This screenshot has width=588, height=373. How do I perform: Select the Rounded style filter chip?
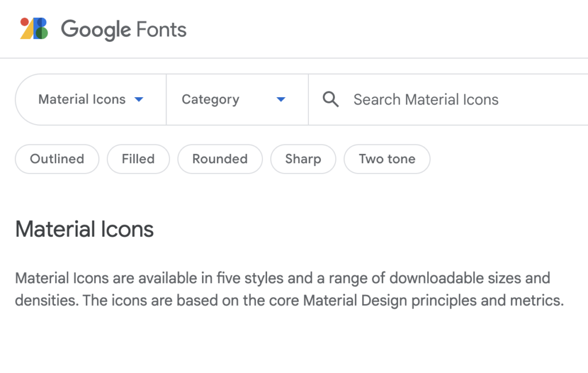[220, 159]
